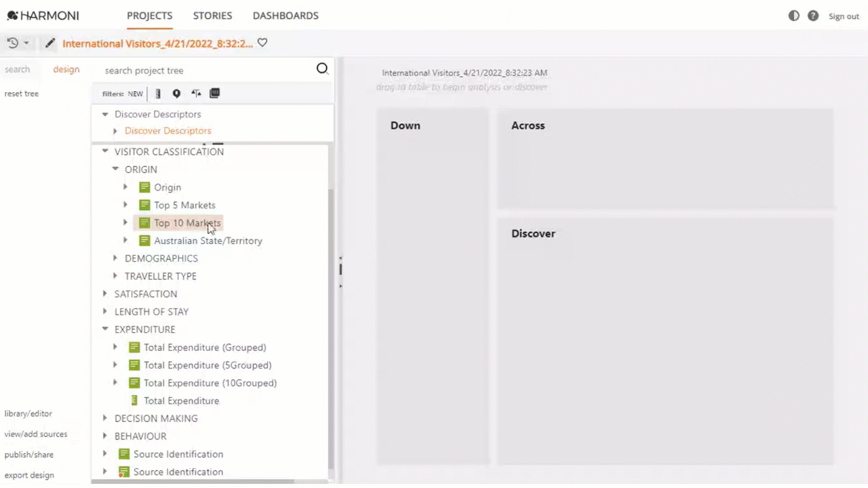This screenshot has width=868, height=488.
Task: Click the project tree horizontal scrollbar
Action: pyautogui.click(x=193, y=481)
